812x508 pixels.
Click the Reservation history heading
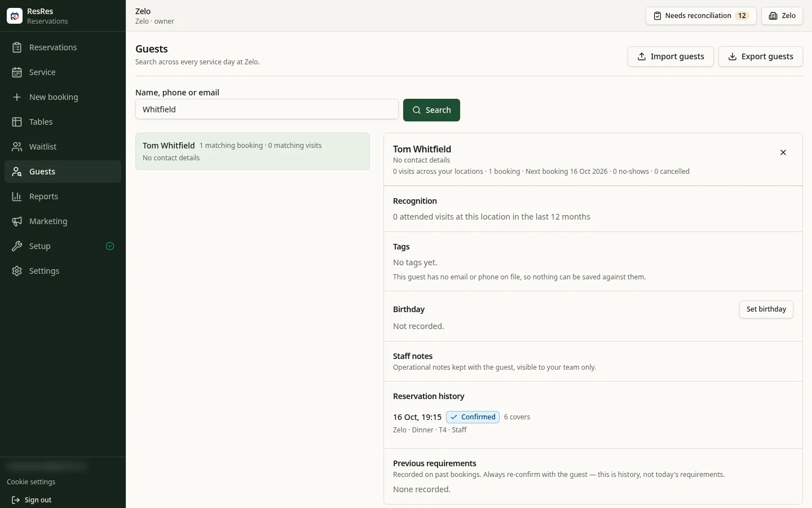(x=429, y=396)
